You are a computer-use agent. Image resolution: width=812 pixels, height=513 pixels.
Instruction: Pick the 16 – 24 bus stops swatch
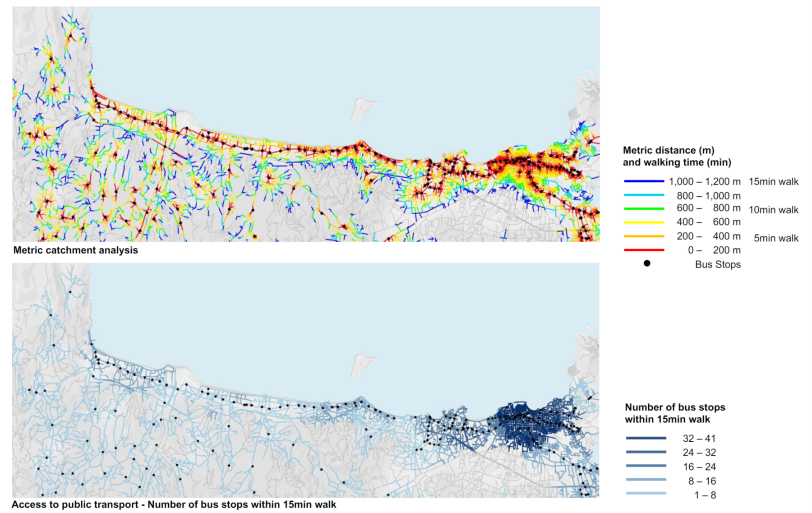point(646,466)
